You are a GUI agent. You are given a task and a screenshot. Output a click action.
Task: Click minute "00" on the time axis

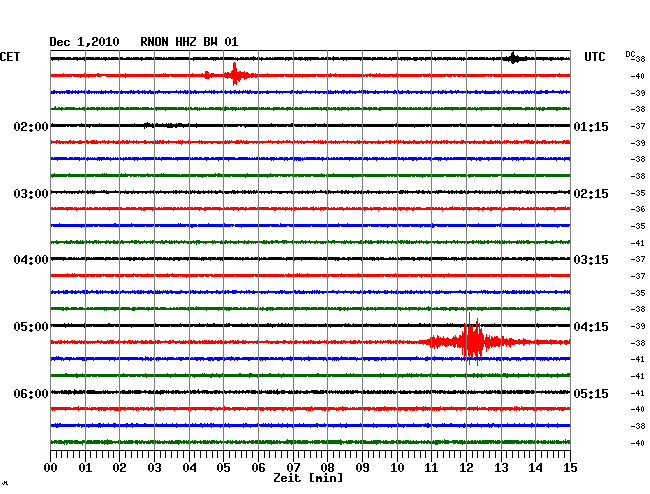51,468
